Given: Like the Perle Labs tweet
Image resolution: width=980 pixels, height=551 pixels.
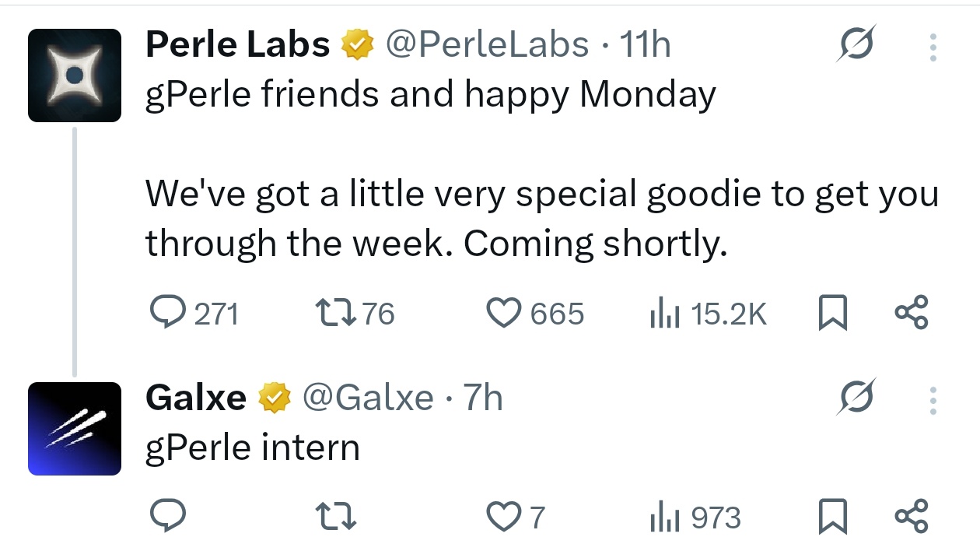Looking at the screenshot, I should coord(503,313).
